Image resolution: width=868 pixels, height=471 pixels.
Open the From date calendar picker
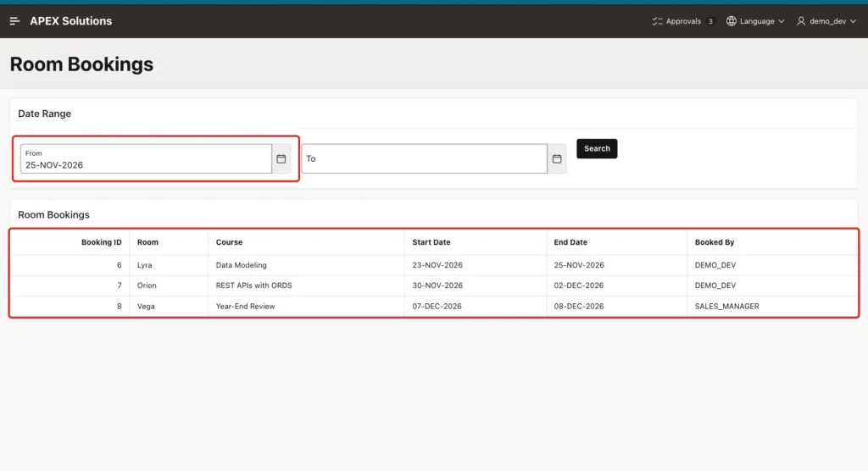click(281, 159)
